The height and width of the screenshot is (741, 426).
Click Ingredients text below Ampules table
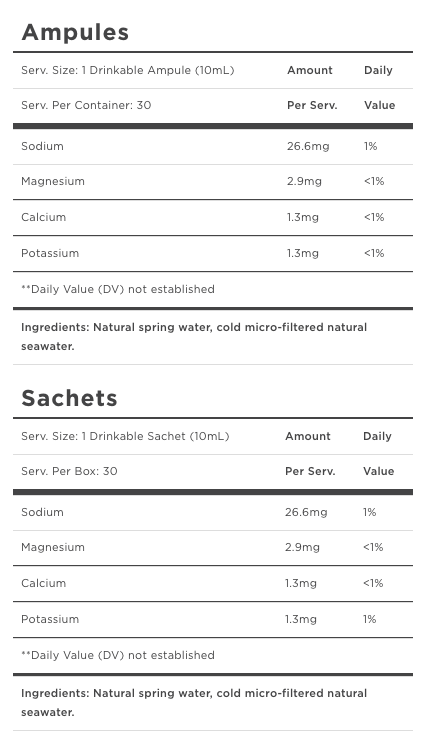(x=194, y=336)
